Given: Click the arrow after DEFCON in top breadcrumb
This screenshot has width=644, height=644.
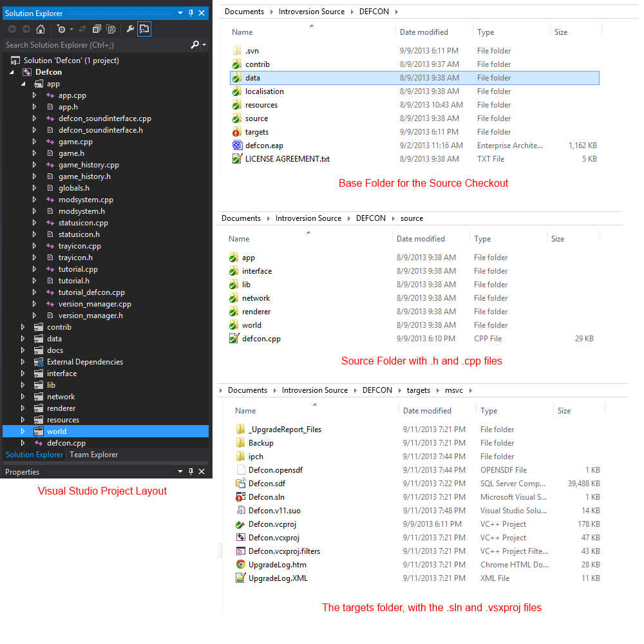Looking at the screenshot, I should 396,12.
